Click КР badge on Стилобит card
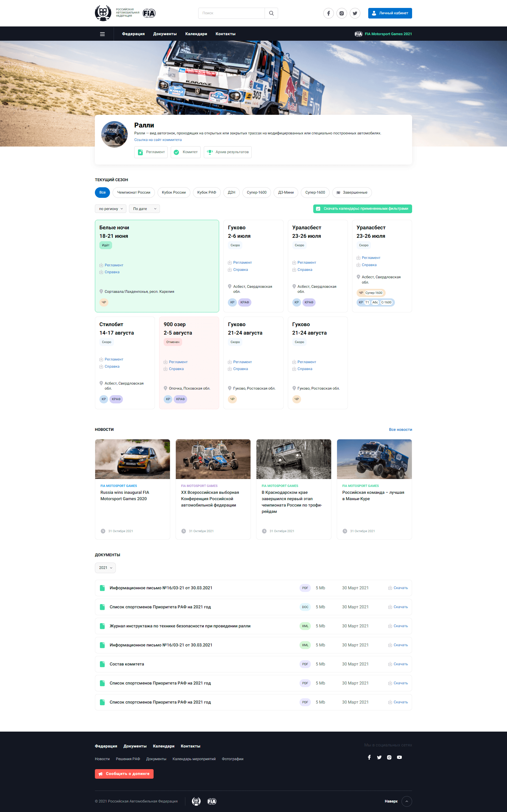The image size is (507, 812). point(104,399)
